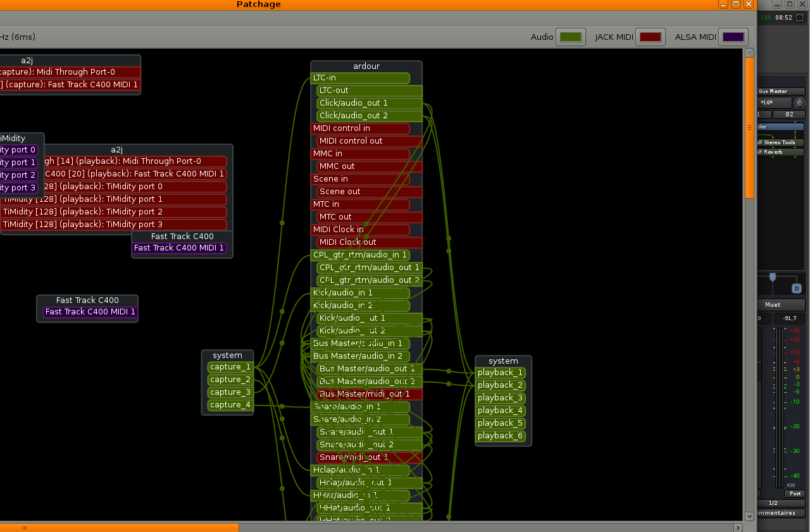Choose the ALSA MIDI color swatch

click(733, 37)
